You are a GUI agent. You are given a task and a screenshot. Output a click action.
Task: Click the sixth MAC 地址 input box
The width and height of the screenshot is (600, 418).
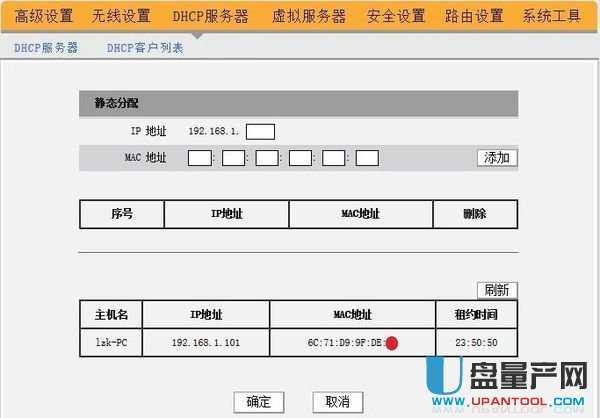tap(367, 158)
